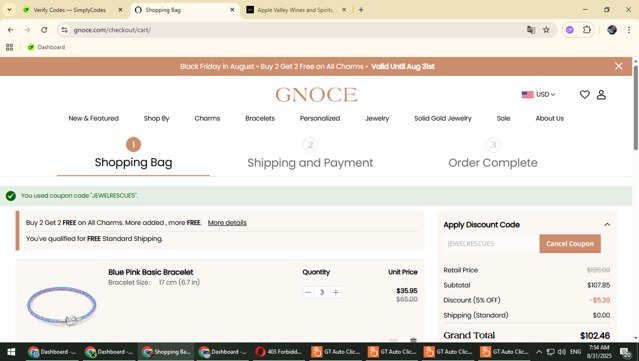The height and width of the screenshot is (361, 639).
Task: Open the Chrome profile avatar
Action: 612,30
